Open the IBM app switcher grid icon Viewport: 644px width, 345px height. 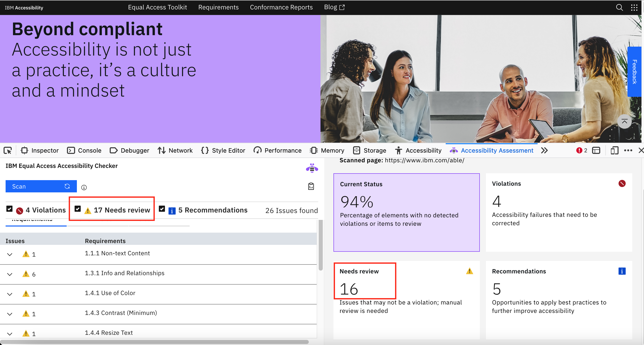[634, 7]
